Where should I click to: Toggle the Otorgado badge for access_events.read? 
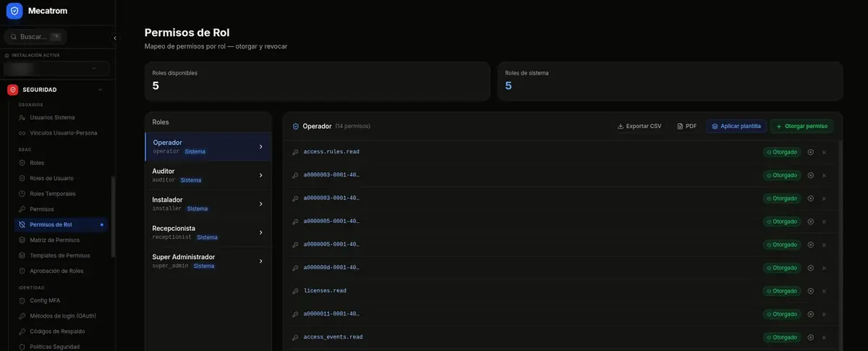point(782,337)
